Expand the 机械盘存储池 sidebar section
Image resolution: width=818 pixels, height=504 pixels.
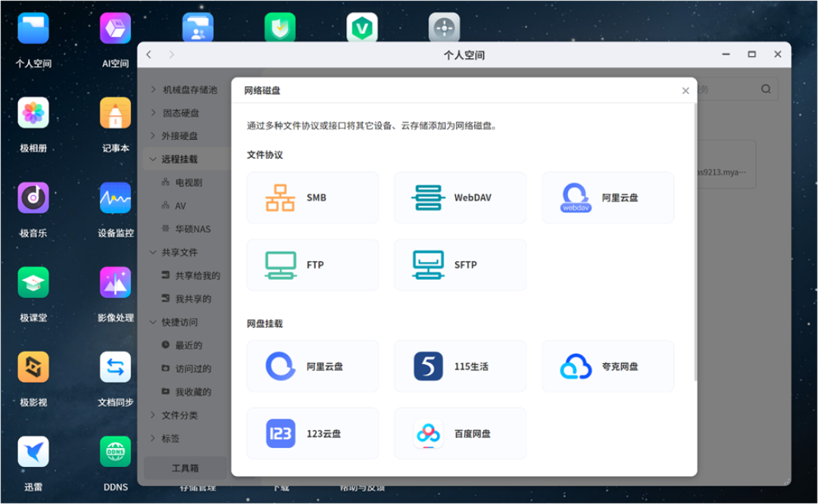tap(153, 89)
